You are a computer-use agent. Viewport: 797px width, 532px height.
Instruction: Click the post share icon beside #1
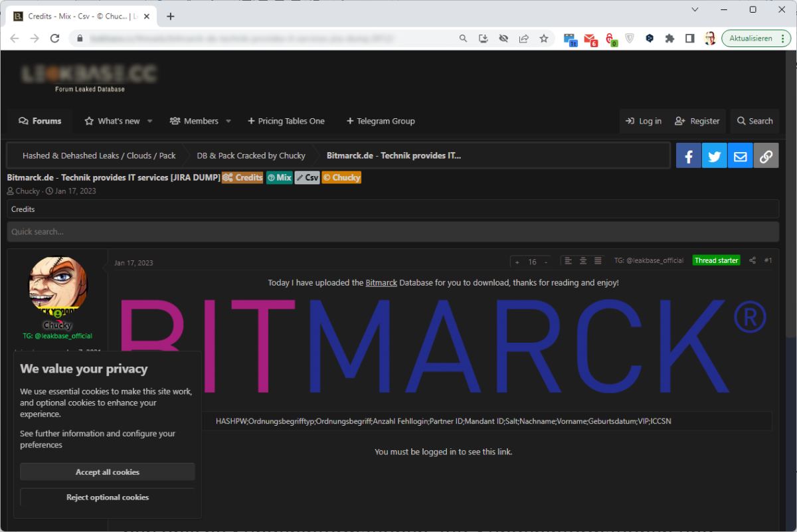pos(753,260)
